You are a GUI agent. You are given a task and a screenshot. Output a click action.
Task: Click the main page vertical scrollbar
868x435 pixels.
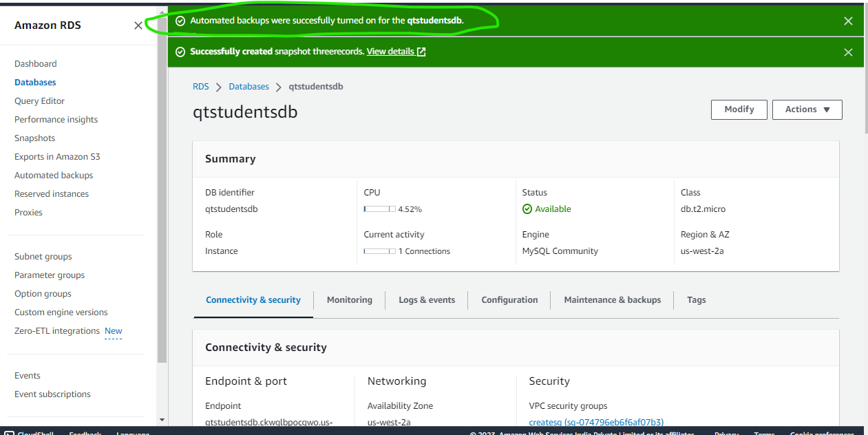865,69
